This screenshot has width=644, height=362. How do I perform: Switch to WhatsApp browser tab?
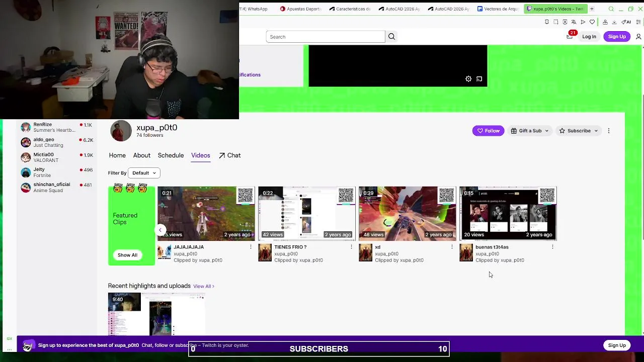coord(255,9)
